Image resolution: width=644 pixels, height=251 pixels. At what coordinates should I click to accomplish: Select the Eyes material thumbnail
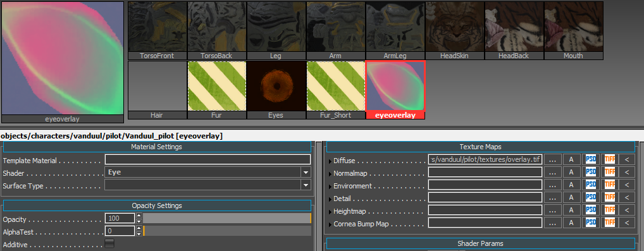click(x=276, y=90)
